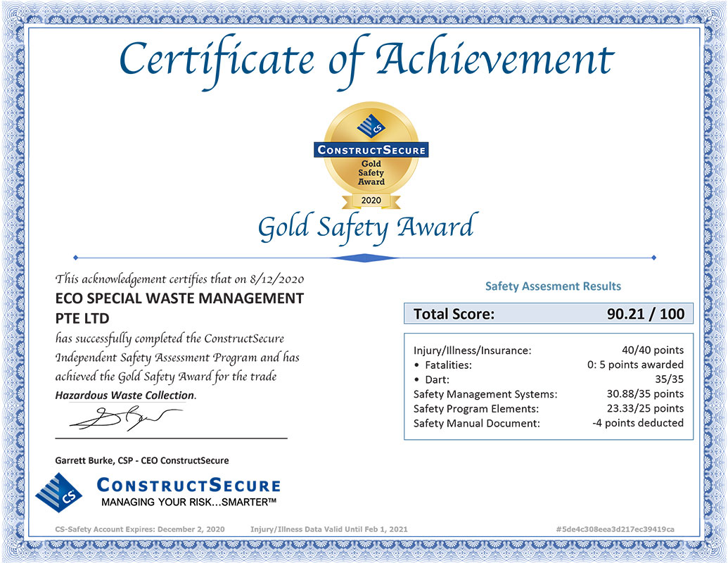The image size is (728, 563).
Task: Click the 35/35 Dart value
Action: pos(669,379)
